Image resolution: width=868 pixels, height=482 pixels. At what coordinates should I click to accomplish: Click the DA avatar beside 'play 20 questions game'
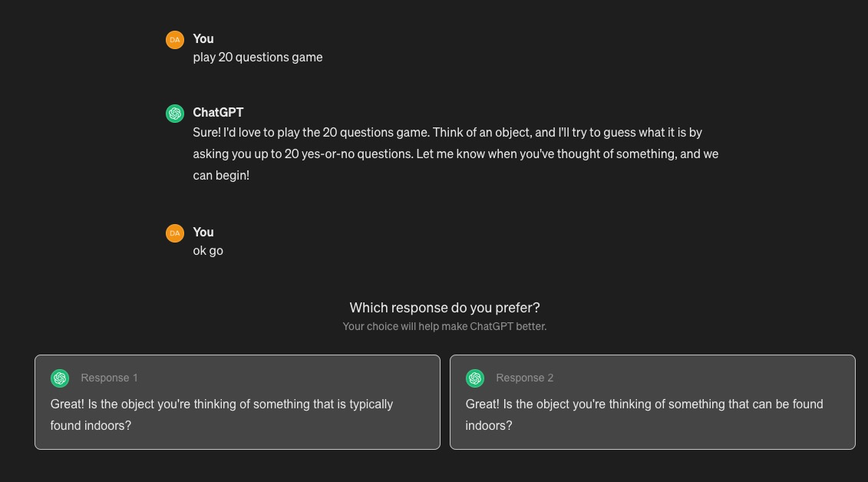point(175,39)
